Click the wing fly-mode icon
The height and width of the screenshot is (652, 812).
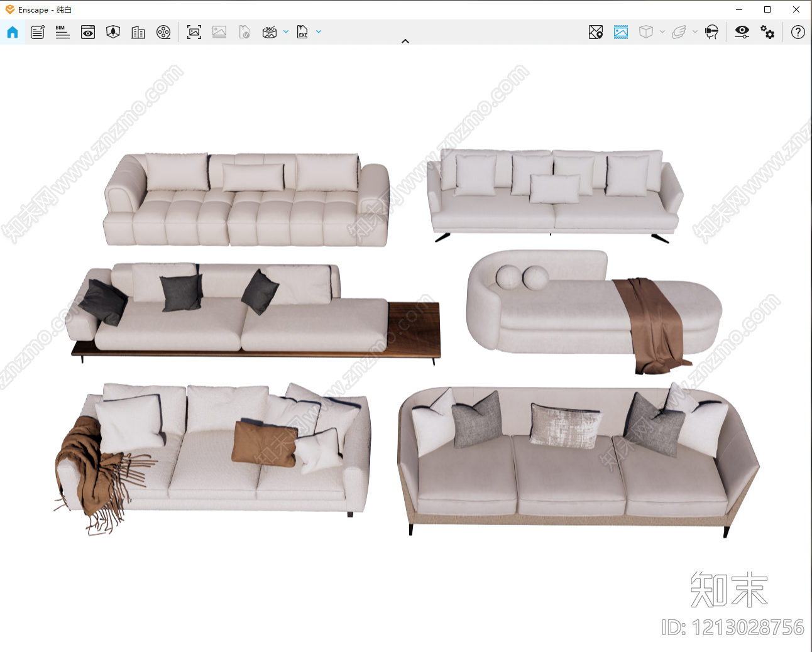click(679, 32)
